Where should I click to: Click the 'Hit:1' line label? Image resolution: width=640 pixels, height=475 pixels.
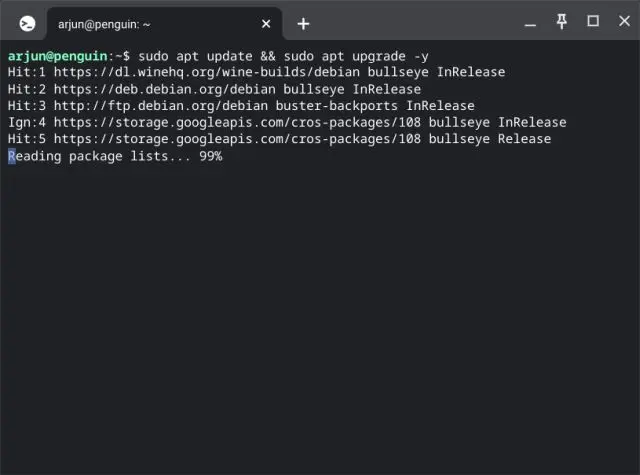[x=27, y=72]
